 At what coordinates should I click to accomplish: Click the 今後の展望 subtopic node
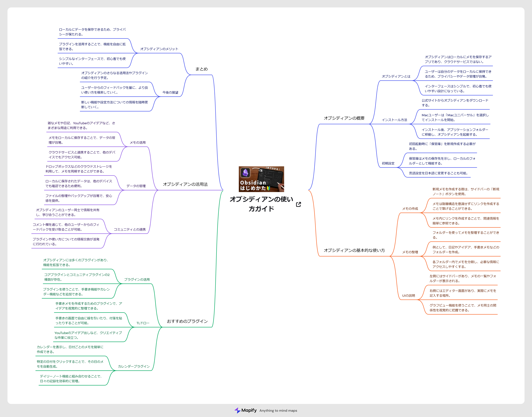pyautogui.click(x=170, y=93)
